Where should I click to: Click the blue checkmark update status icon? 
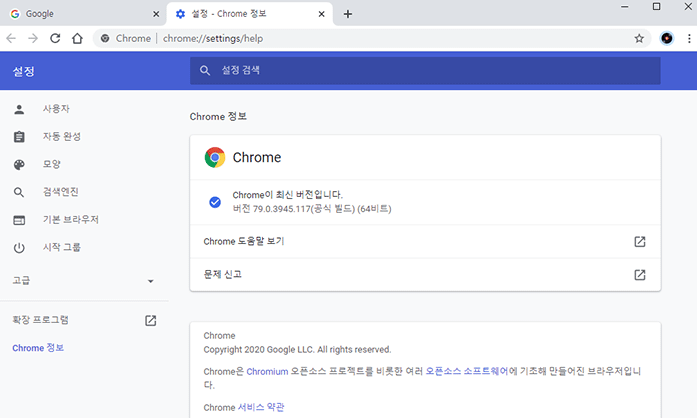(215, 202)
